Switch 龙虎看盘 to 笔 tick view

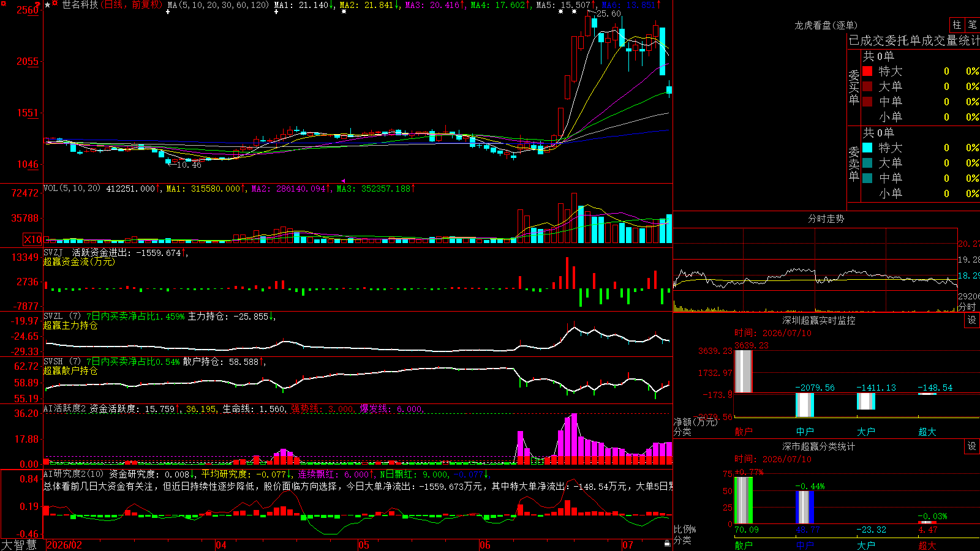pos(972,24)
